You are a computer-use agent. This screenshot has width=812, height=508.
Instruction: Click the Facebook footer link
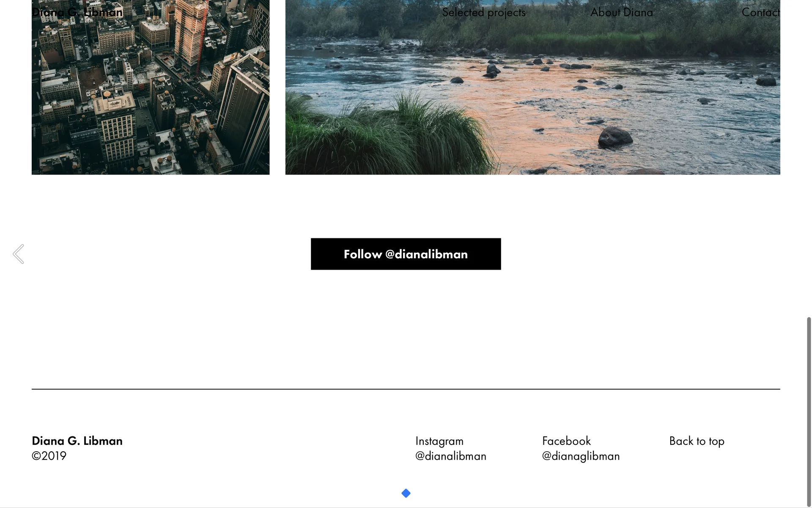(566, 441)
